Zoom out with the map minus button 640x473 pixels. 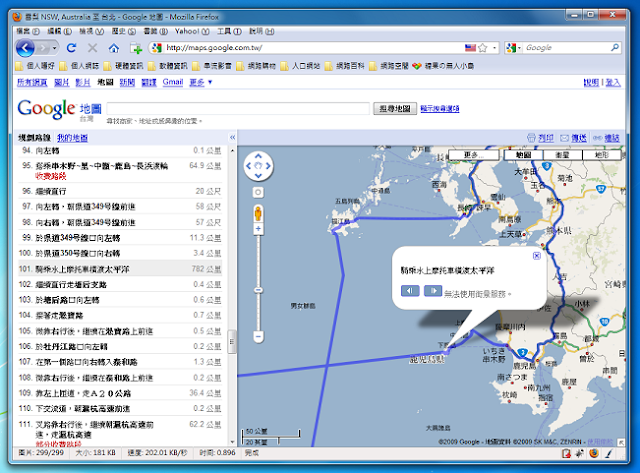click(258, 337)
